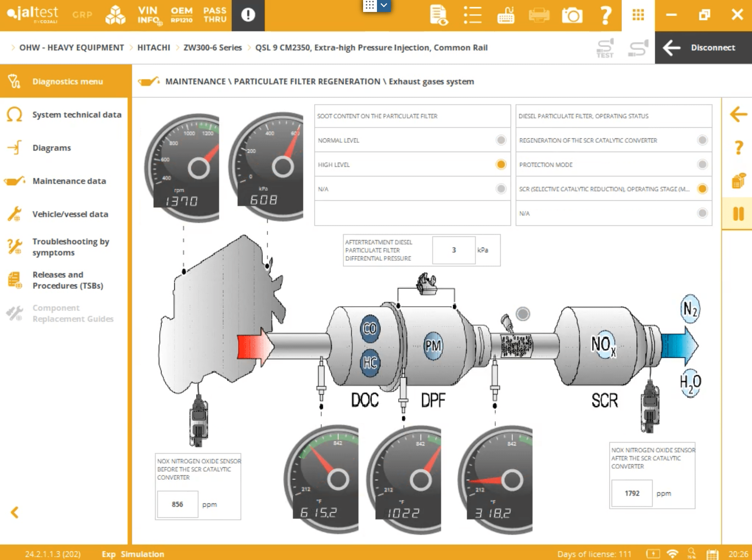
Task: Click the Disconnect button
Action: [704, 48]
